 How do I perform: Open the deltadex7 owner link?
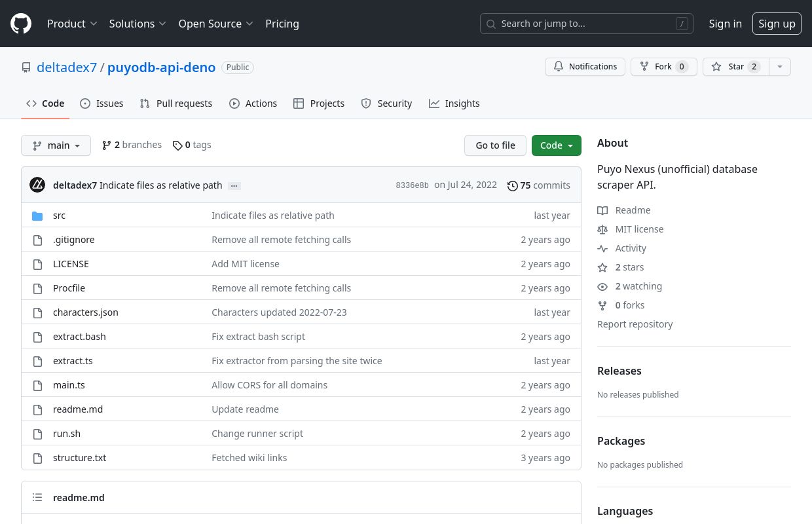coord(67,67)
